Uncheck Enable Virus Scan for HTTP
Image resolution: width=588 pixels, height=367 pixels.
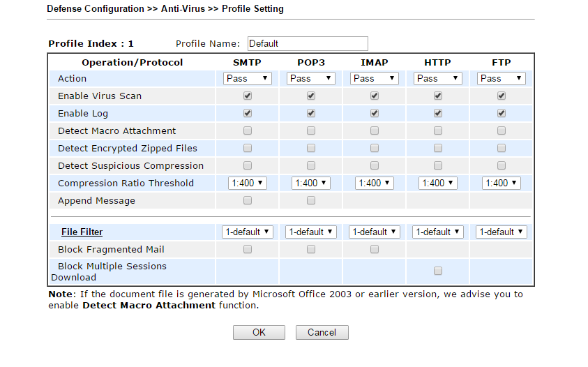[438, 96]
